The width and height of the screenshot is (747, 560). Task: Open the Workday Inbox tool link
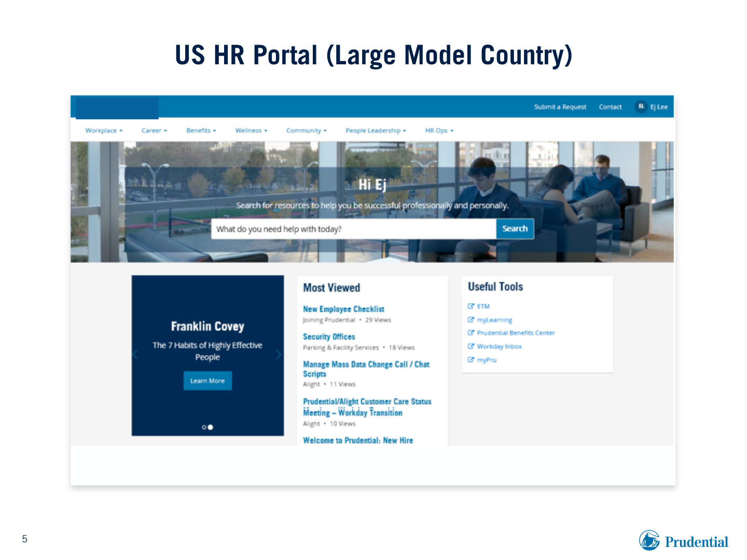point(500,346)
